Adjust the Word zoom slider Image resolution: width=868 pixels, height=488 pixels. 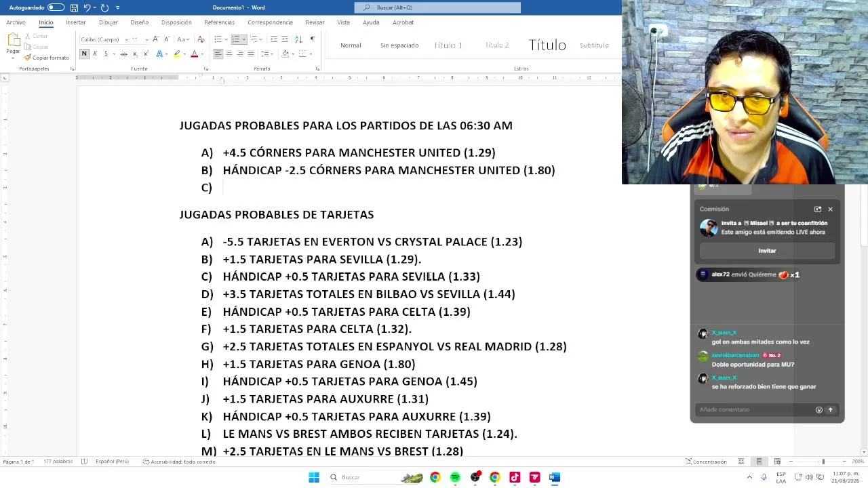click(823, 462)
